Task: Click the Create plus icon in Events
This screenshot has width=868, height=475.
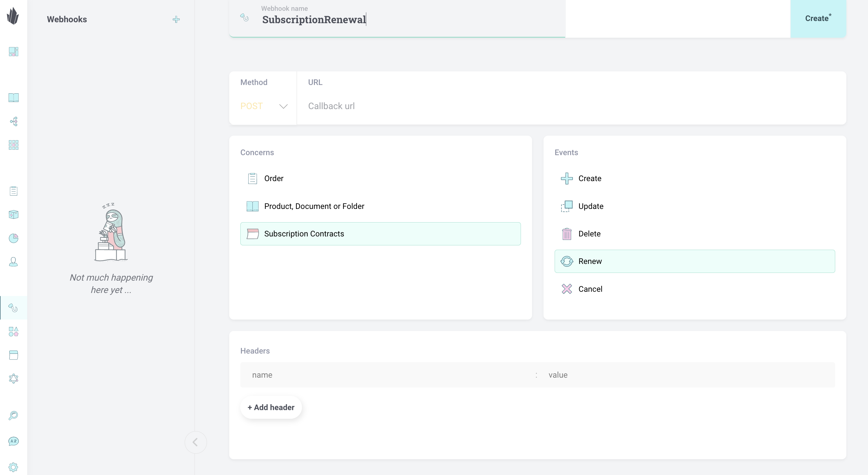Action: pos(566,178)
